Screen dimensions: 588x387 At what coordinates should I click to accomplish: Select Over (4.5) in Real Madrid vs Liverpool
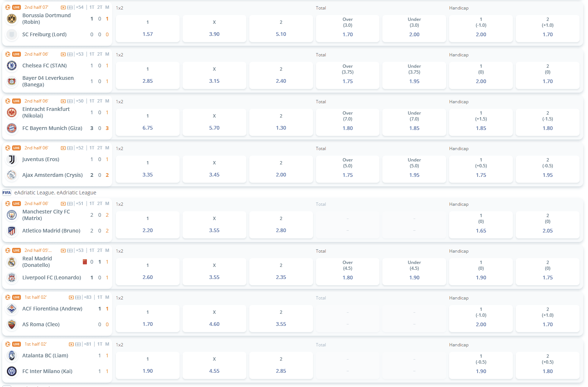pos(348,272)
